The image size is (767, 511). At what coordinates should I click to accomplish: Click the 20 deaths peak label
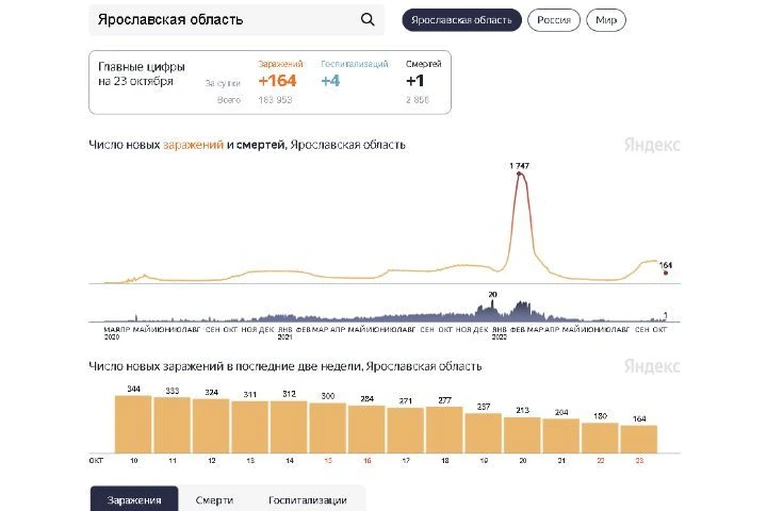(x=493, y=294)
